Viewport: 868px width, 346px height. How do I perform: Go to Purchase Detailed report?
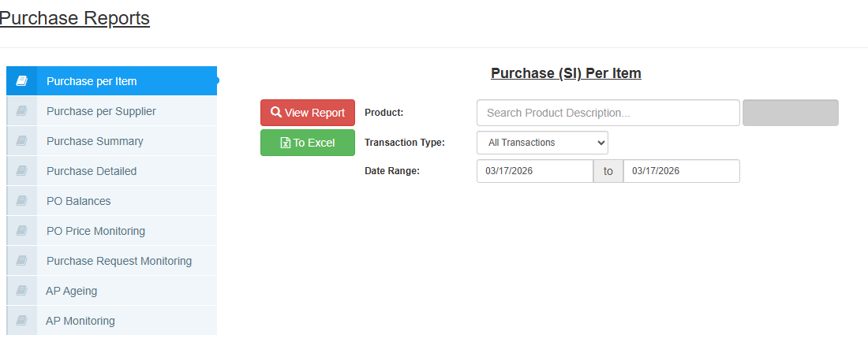click(x=112, y=171)
